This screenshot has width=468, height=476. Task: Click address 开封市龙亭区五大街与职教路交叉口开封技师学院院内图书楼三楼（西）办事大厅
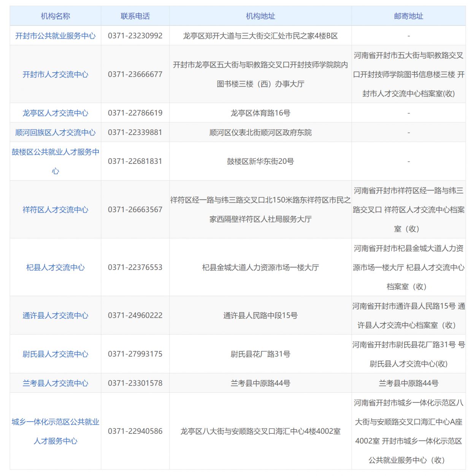260,75
